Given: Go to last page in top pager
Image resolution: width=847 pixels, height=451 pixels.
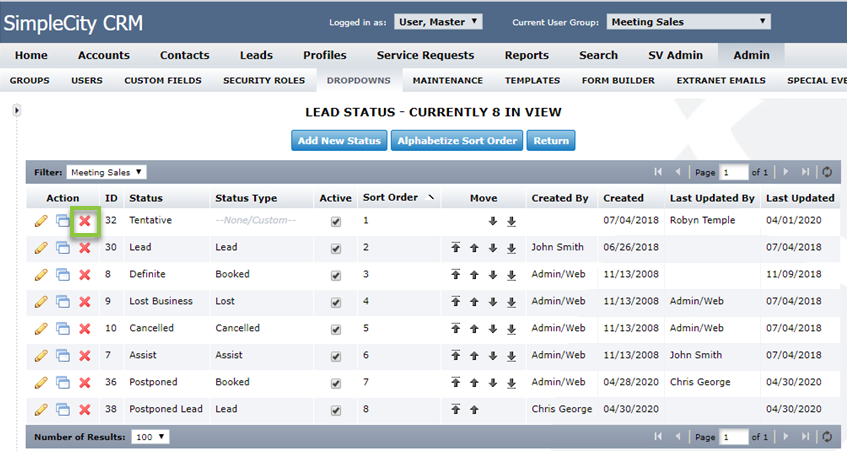Looking at the screenshot, I should (x=805, y=172).
